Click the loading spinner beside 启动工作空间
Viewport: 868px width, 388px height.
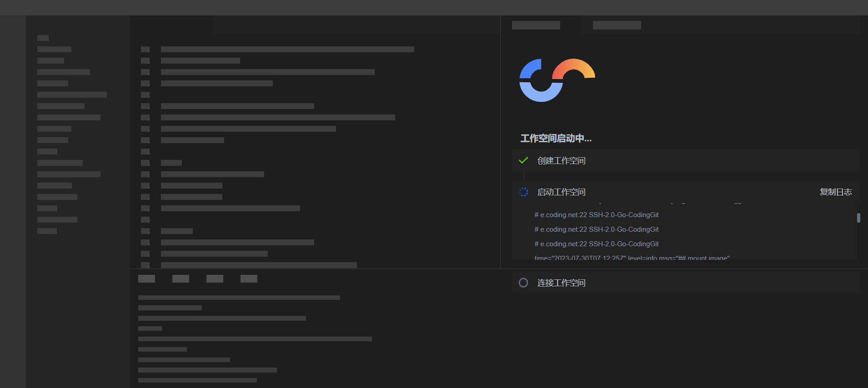pyautogui.click(x=524, y=192)
